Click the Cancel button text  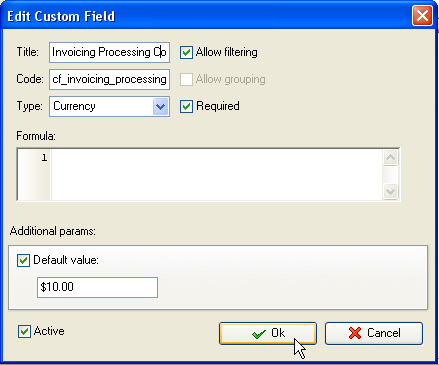click(384, 333)
